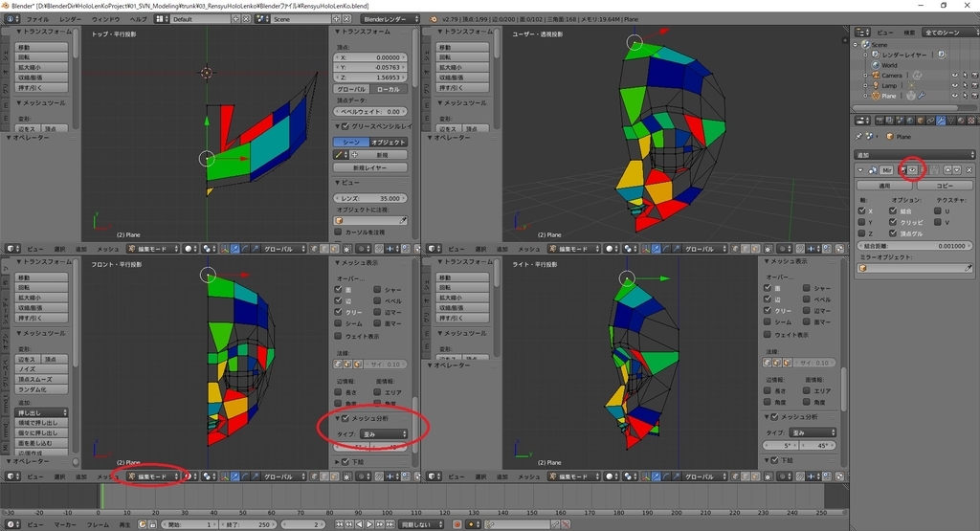Open the レンダー menu in the top bar
The height and width of the screenshot is (531, 980).
[70, 19]
